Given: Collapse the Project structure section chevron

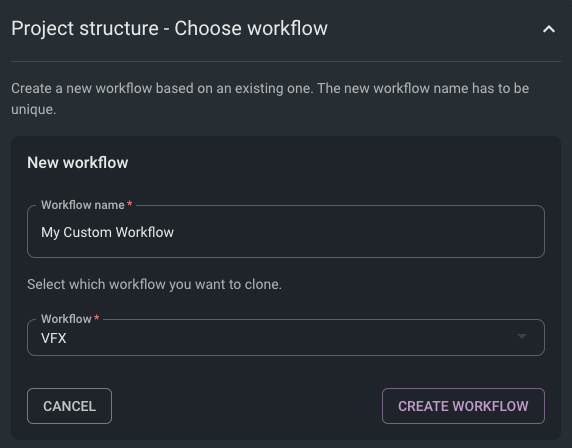Looking at the screenshot, I should [549, 29].
